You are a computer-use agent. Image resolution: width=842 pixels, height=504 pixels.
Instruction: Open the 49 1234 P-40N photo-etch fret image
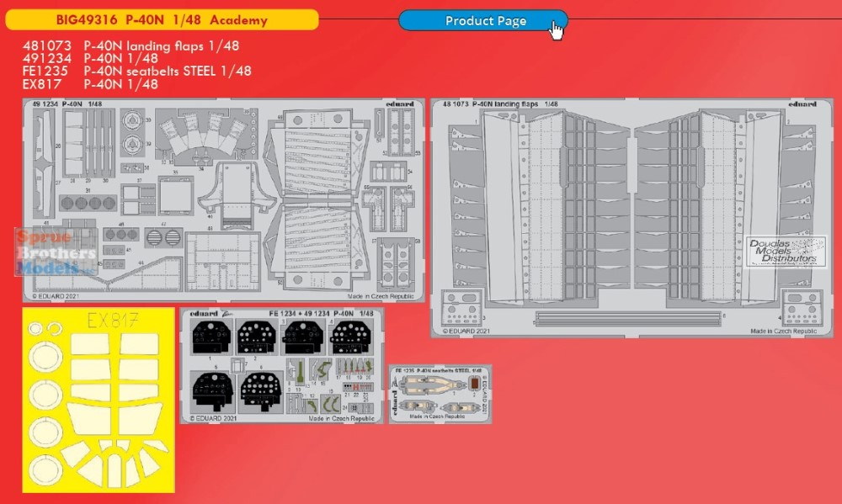point(223,200)
